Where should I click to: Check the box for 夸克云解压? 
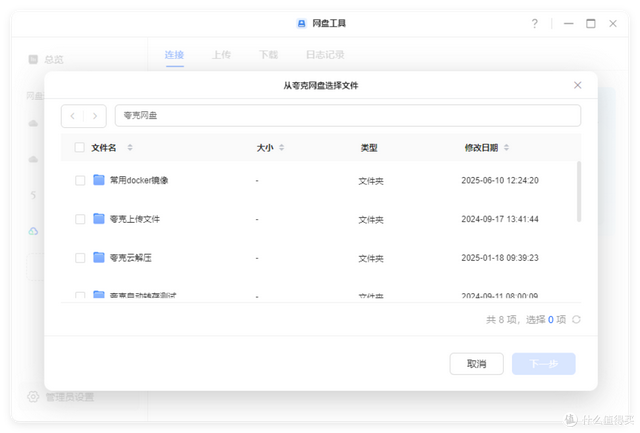(80, 258)
